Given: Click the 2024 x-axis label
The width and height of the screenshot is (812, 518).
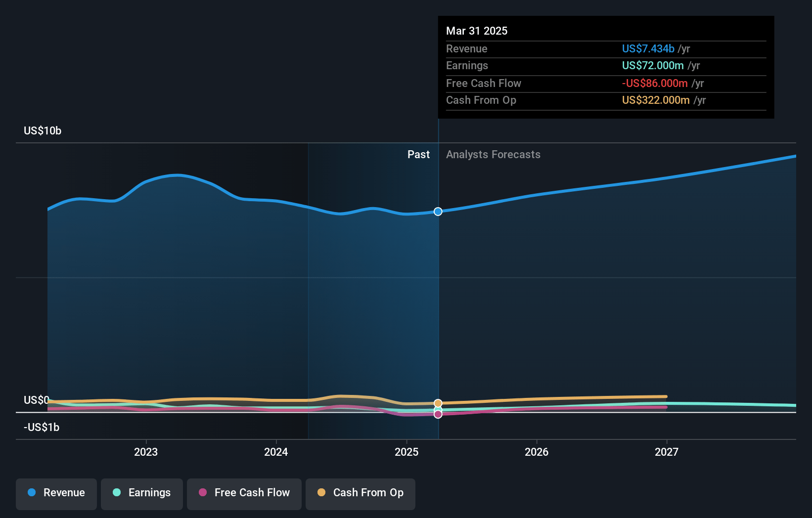Looking at the screenshot, I should point(276,452).
